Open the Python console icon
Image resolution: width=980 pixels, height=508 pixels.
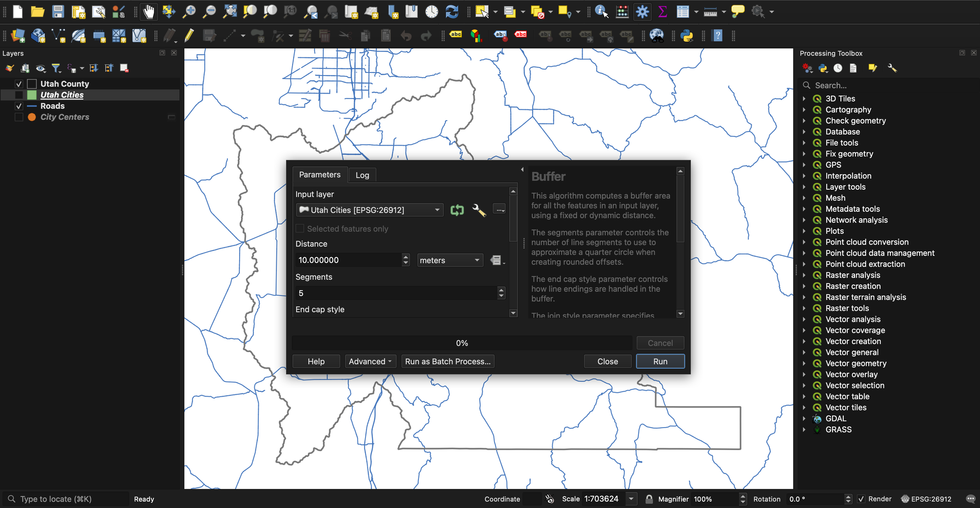point(687,35)
